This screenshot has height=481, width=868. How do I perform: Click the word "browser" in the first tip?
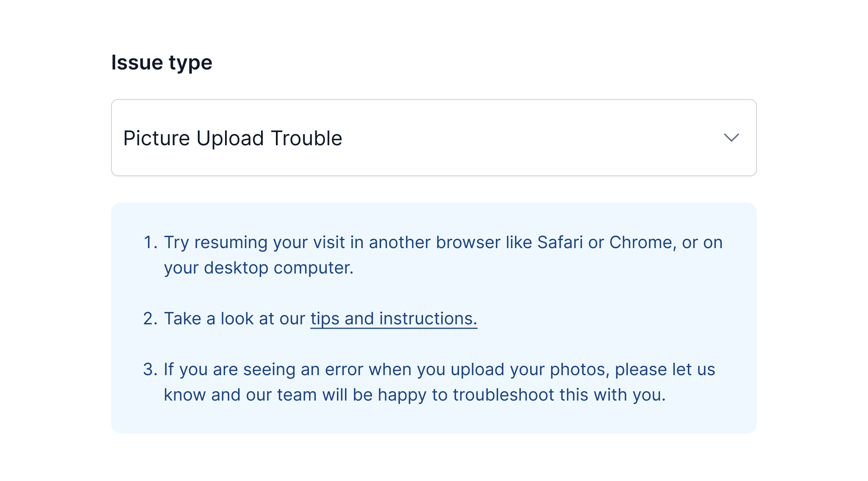tap(468, 242)
